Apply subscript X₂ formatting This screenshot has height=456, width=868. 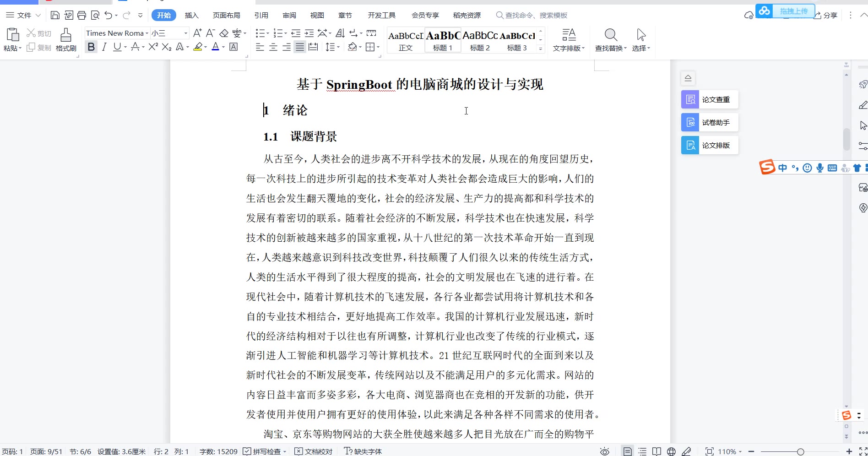tap(167, 47)
